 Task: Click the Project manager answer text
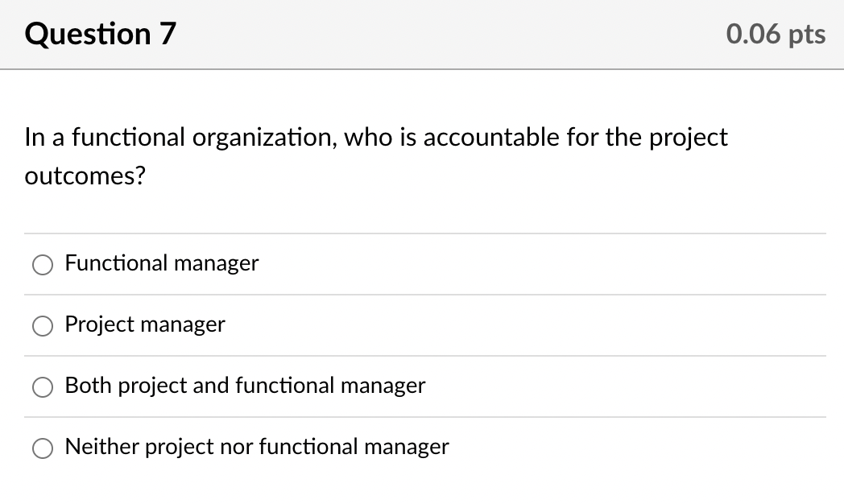(144, 324)
